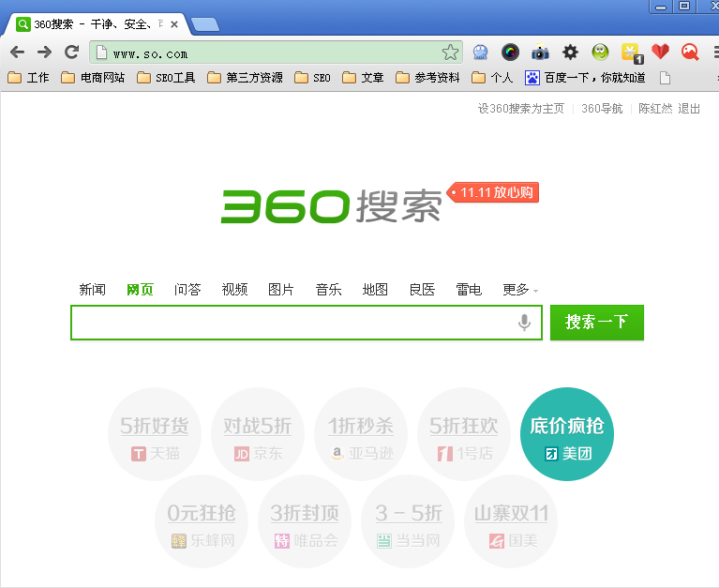Switch to the 地图 search tab
719x588 pixels.
[375, 290]
